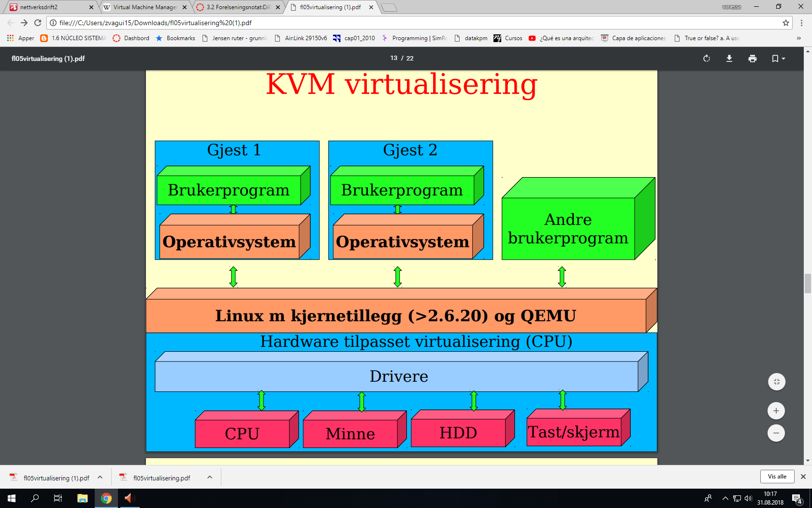Open the Action Center notifications
Viewport: 812px width, 508px height.
coord(797,498)
